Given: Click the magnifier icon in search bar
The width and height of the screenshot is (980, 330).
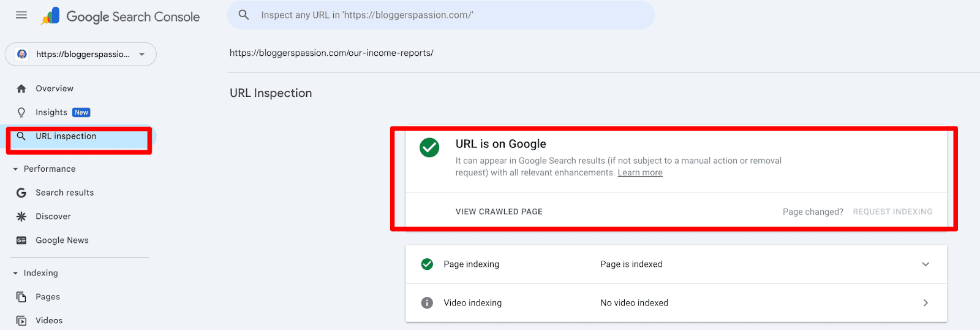Looking at the screenshot, I should coord(244,15).
